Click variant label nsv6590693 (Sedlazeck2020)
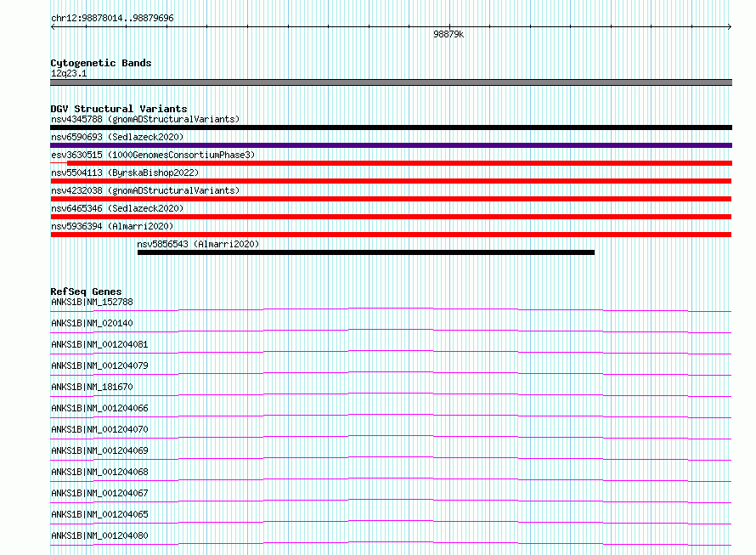The height and width of the screenshot is (555, 756). tap(117, 137)
